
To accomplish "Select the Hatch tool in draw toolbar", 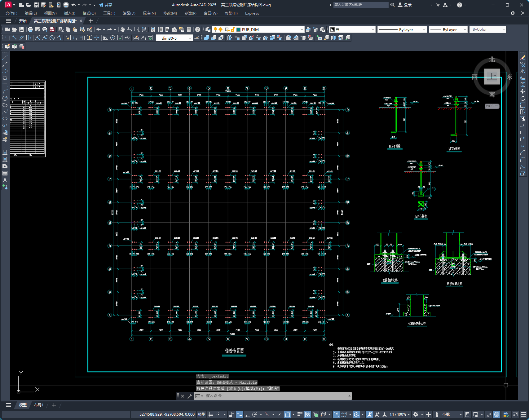I will click(5, 153).
